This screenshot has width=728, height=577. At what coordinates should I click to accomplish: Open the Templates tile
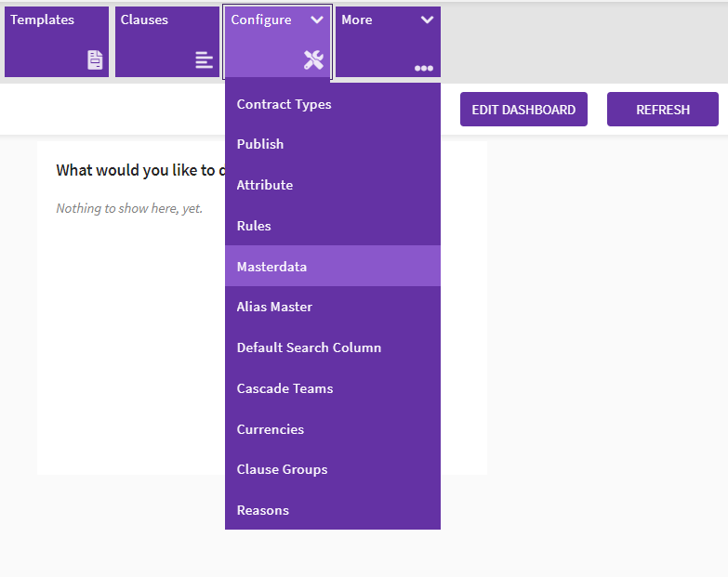[x=56, y=41]
